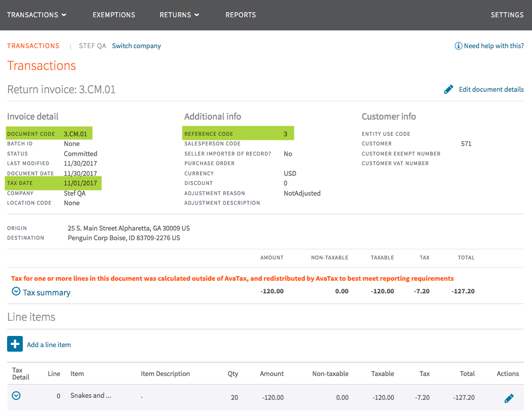Click the Actions column header
The width and height of the screenshot is (532, 414).
pyautogui.click(x=508, y=373)
